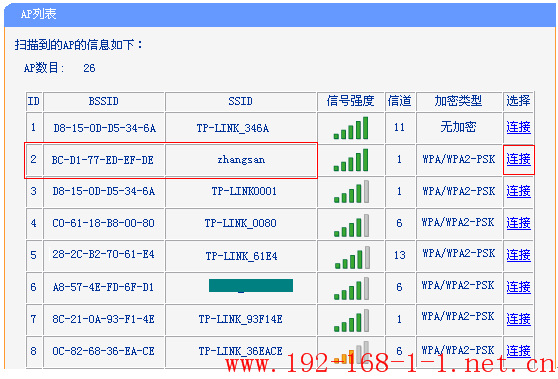Click WPA/WPA2-PSK in the TP-LINK_93F14E row
Screen dimensions: 558x379
(458, 316)
